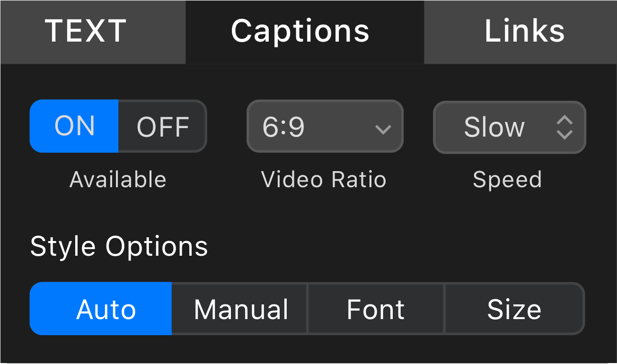617x364 pixels.
Task: Click the Video Ratio label text
Action: (x=324, y=180)
